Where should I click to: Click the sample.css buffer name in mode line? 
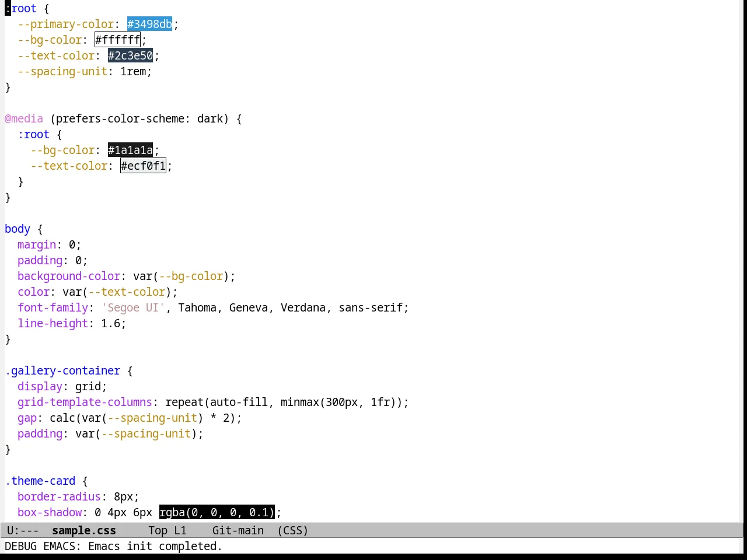click(84, 530)
